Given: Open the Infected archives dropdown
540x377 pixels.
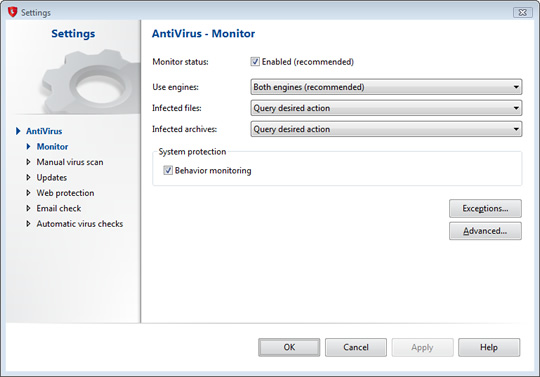Looking at the screenshot, I should point(386,129).
